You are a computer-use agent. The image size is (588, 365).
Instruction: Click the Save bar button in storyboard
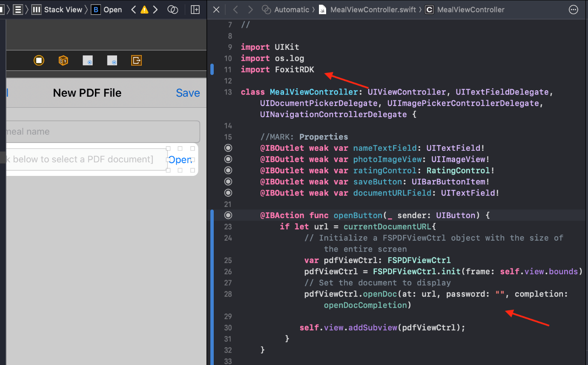pyautogui.click(x=188, y=93)
